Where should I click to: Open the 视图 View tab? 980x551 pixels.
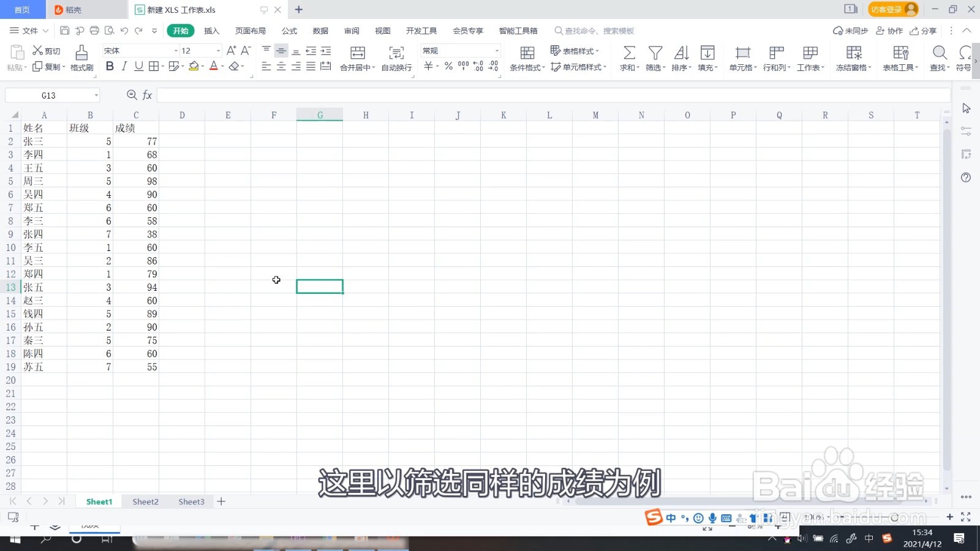383,31
